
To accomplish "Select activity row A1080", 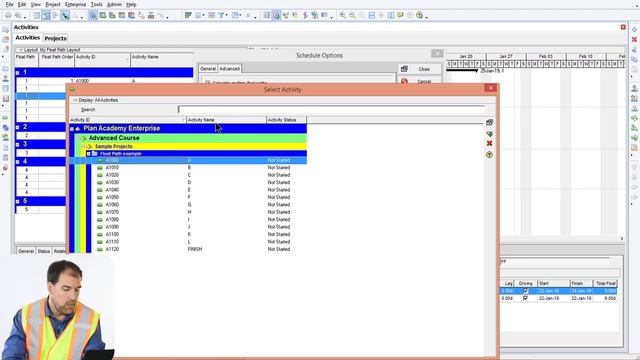I will click(188, 220).
